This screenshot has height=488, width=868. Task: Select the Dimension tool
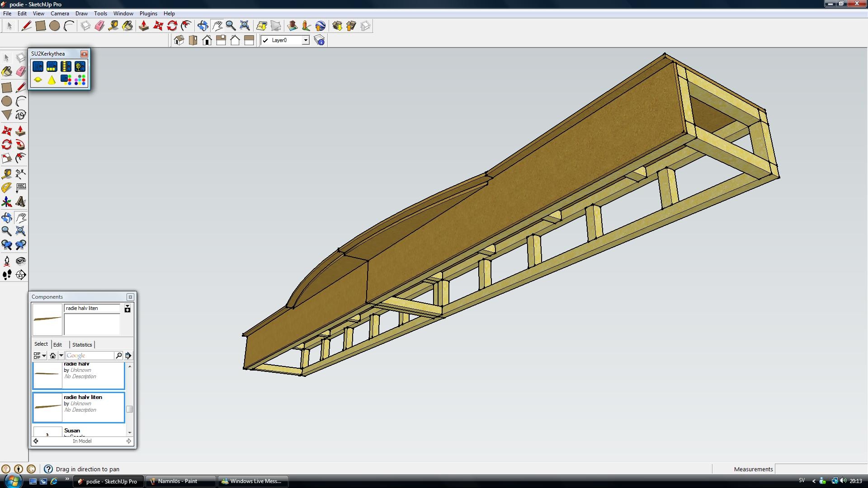pos(20,174)
